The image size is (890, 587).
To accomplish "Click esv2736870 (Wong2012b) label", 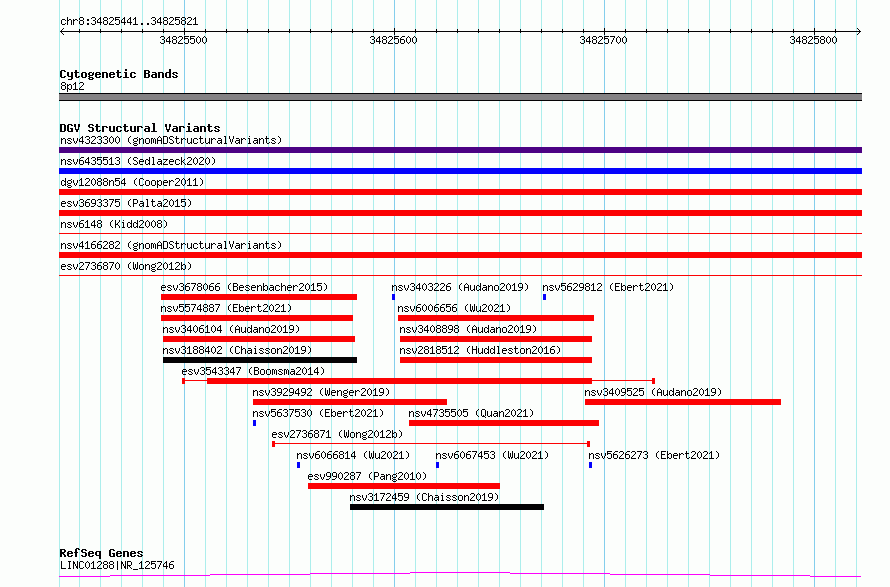I will tap(126, 266).
